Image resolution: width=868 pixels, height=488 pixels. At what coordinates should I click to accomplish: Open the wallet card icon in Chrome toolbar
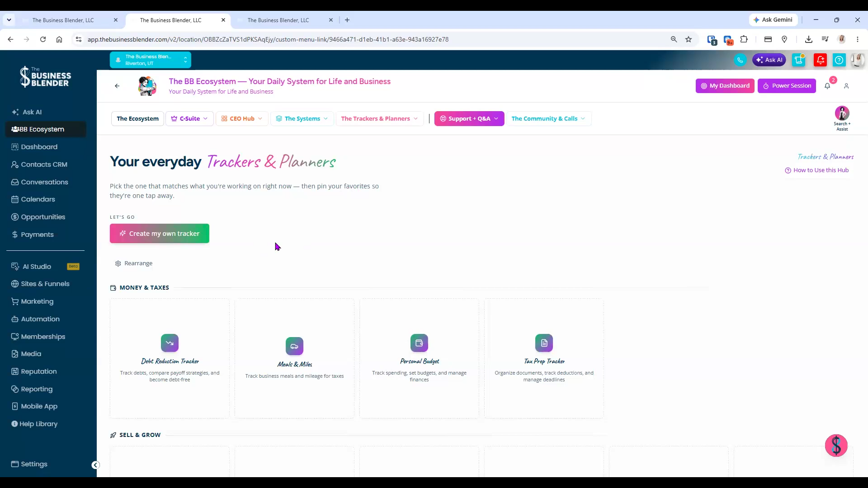(x=768, y=39)
